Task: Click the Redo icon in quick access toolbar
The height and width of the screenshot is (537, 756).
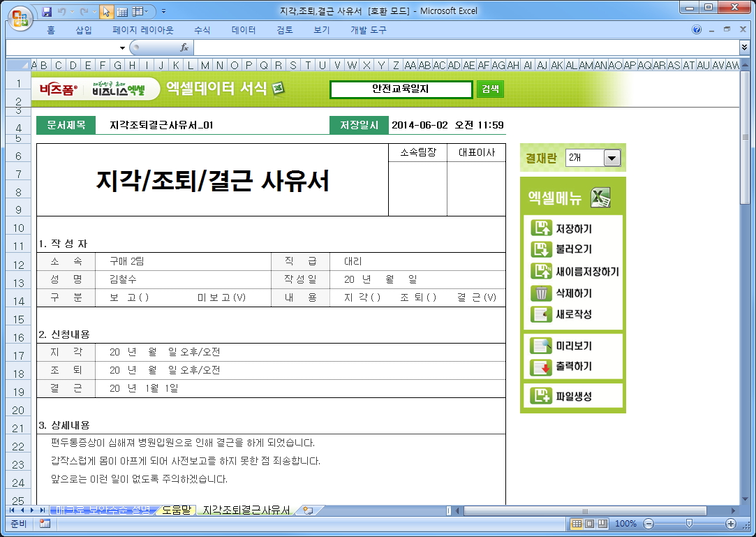Action: click(83, 11)
